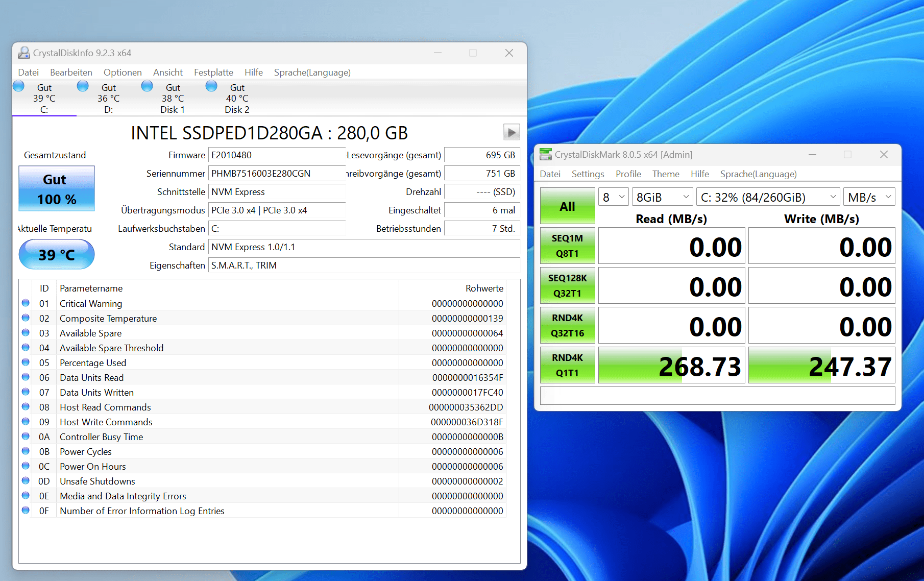Click the SEQ1M read result 0.00 field
Viewport: 924px width, 581px height.
pyautogui.click(x=671, y=246)
